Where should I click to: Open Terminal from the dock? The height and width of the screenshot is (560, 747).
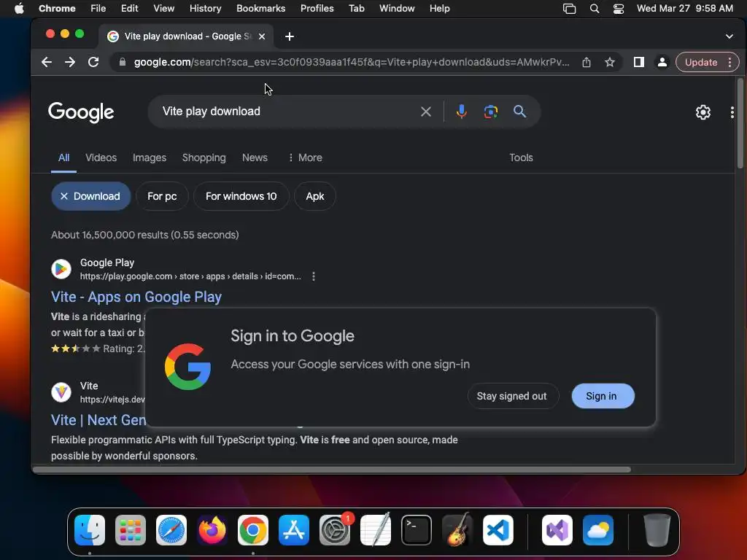click(417, 530)
